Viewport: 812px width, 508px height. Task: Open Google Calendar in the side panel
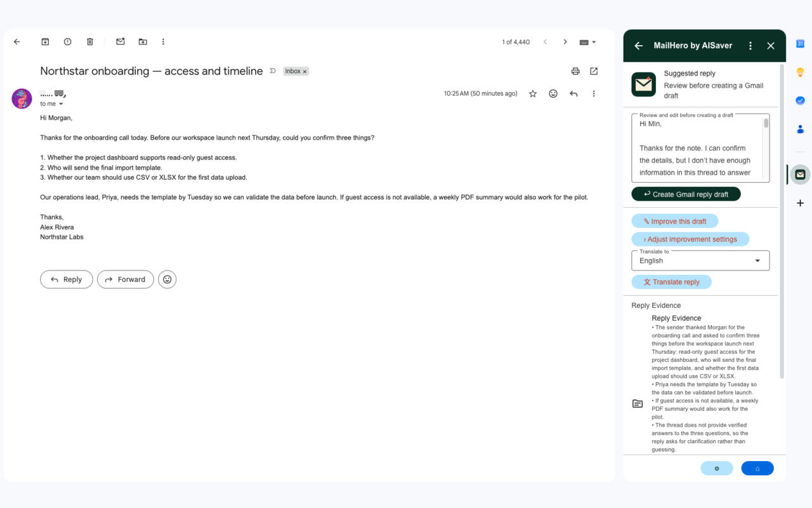pos(800,44)
